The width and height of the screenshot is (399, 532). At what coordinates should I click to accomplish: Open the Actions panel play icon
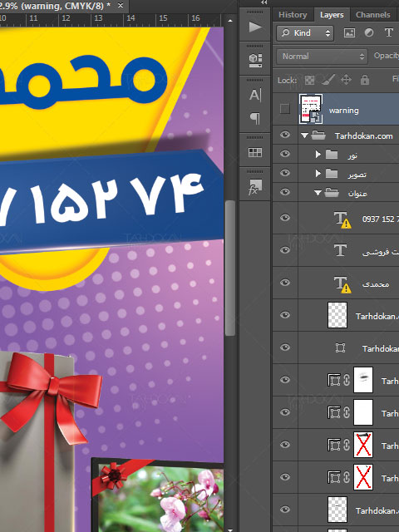[255, 27]
